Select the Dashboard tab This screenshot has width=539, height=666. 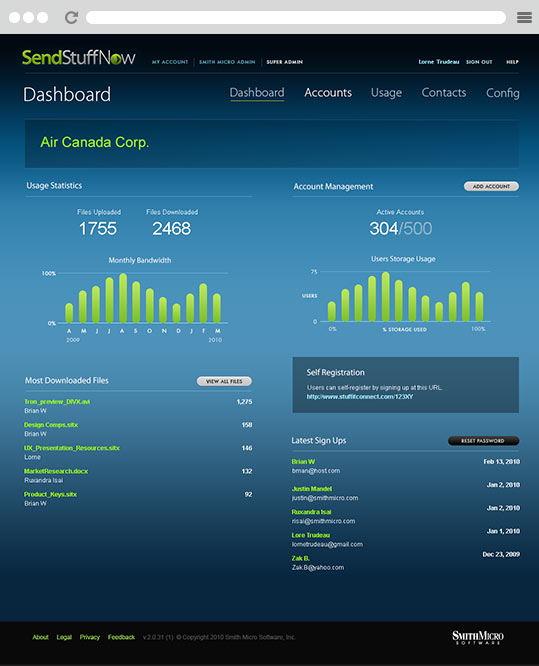click(x=257, y=93)
